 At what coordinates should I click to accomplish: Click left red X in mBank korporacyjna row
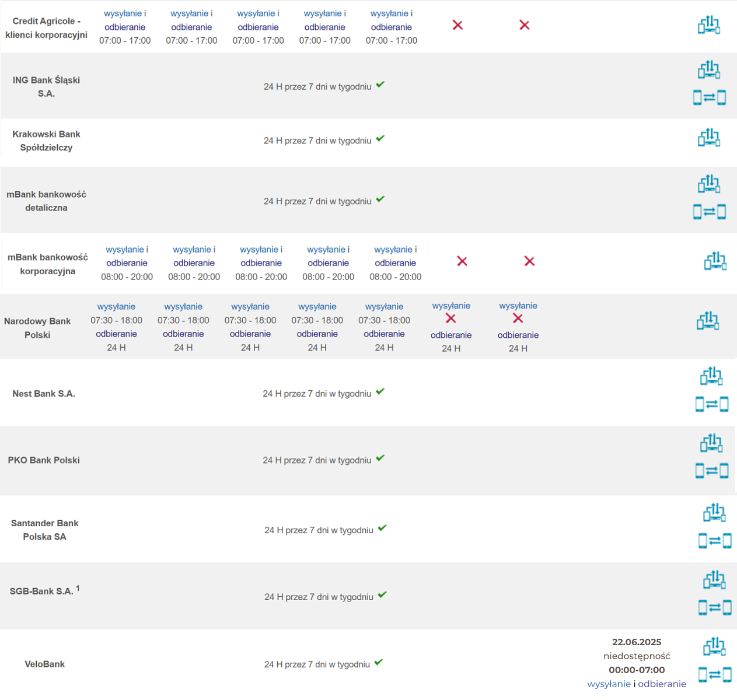point(462,261)
